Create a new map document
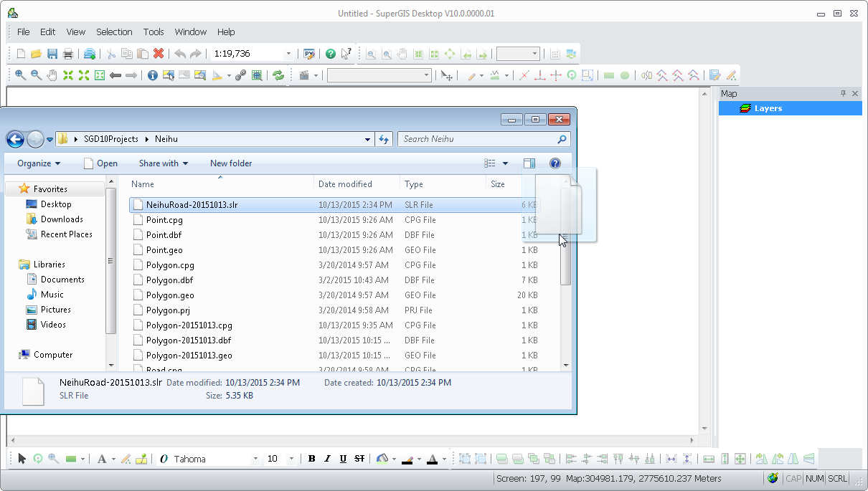This screenshot has width=868, height=491. pos(21,54)
